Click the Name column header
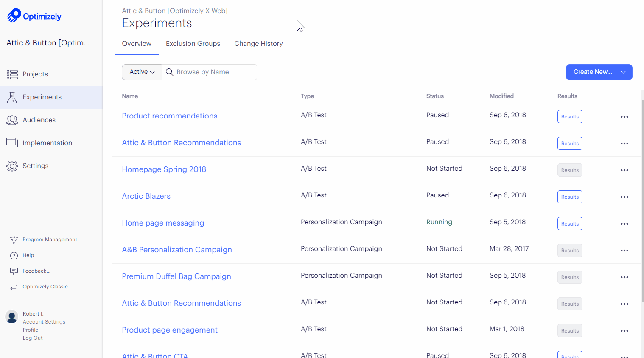The height and width of the screenshot is (358, 644). click(x=130, y=96)
